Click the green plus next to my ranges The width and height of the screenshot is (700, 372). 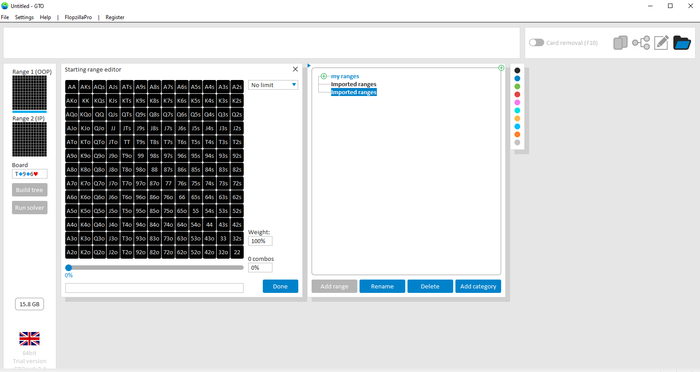point(324,76)
